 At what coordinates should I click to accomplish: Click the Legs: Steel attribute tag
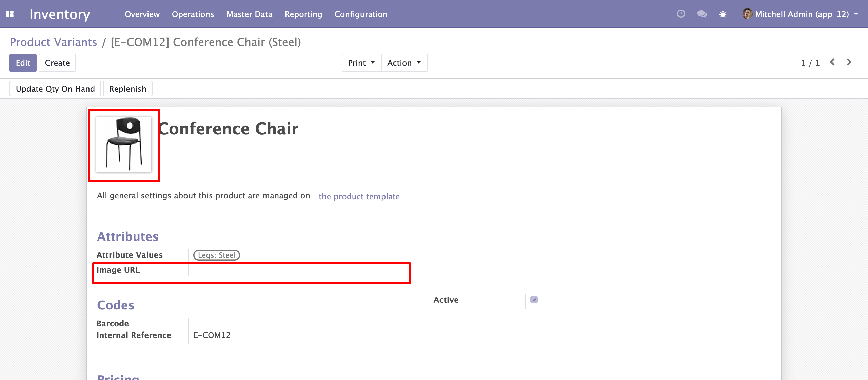tap(216, 255)
